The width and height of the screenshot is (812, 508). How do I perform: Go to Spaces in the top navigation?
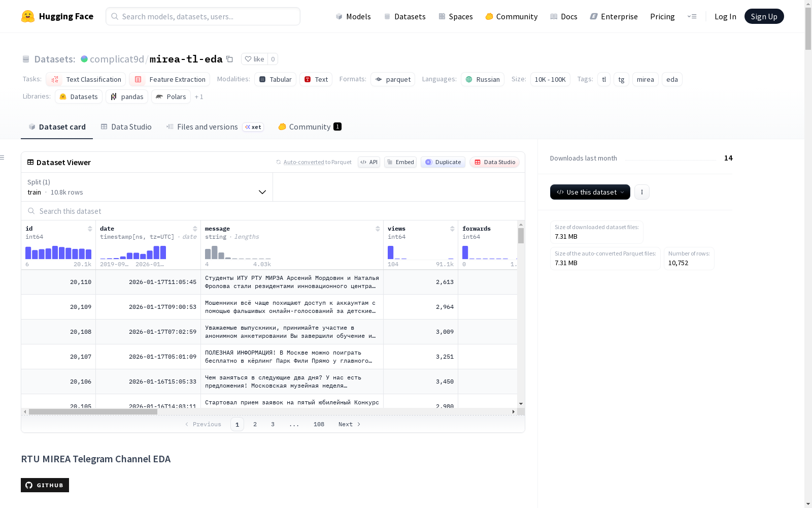456,16
